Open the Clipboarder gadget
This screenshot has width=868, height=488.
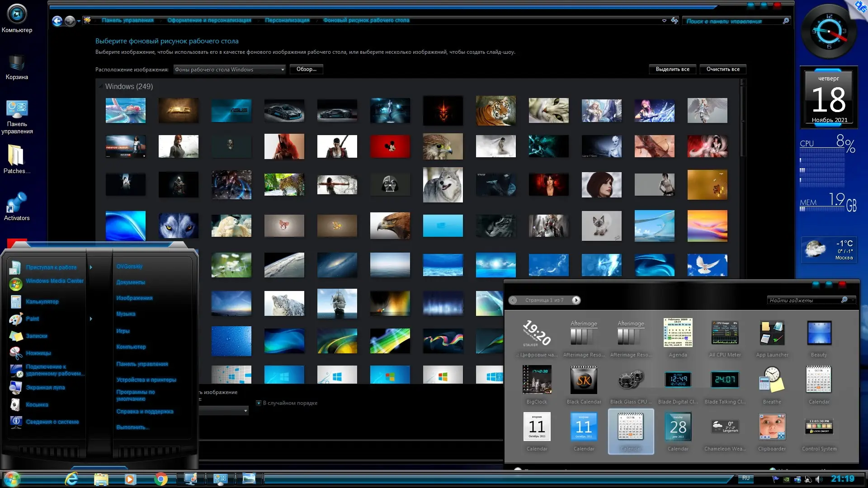point(772,427)
